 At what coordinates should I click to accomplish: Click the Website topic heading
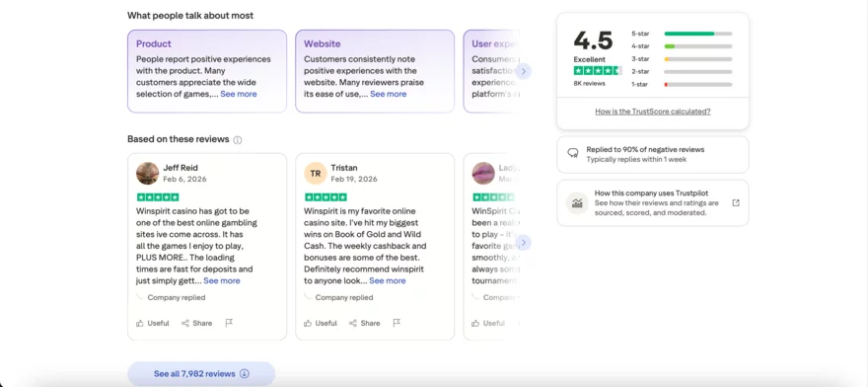[x=323, y=43]
